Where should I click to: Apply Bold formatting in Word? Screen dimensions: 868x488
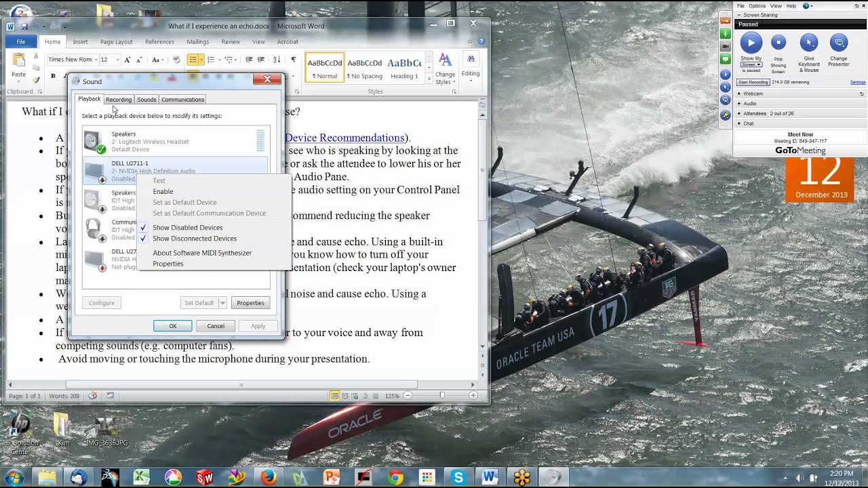pos(53,76)
